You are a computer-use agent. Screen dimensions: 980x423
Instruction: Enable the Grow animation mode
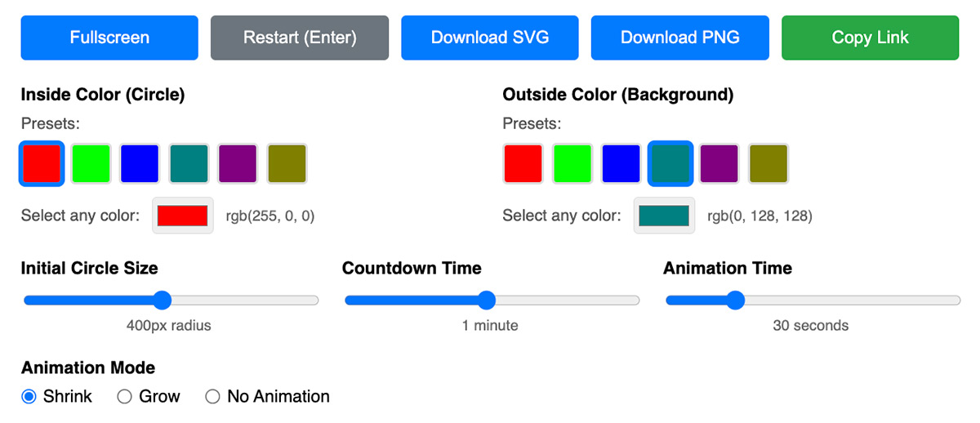[125, 397]
